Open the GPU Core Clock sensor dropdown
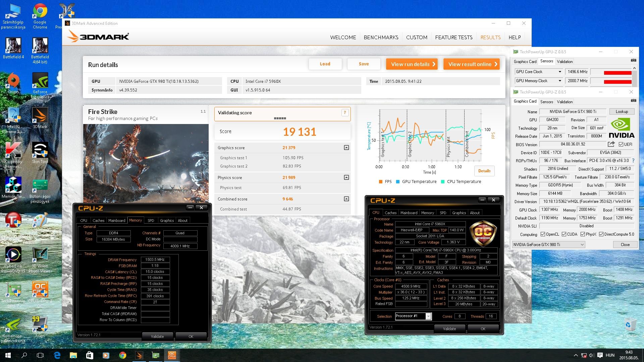 (559, 72)
